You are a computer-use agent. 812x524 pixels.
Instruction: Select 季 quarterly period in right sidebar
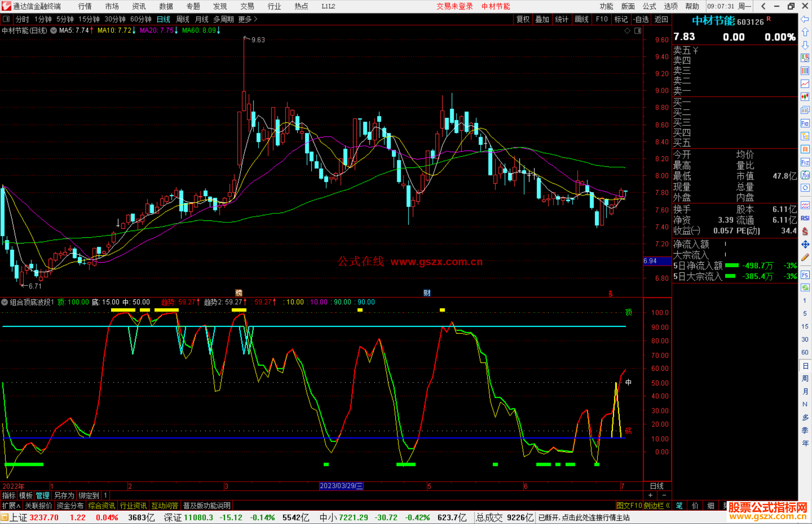(805, 430)
